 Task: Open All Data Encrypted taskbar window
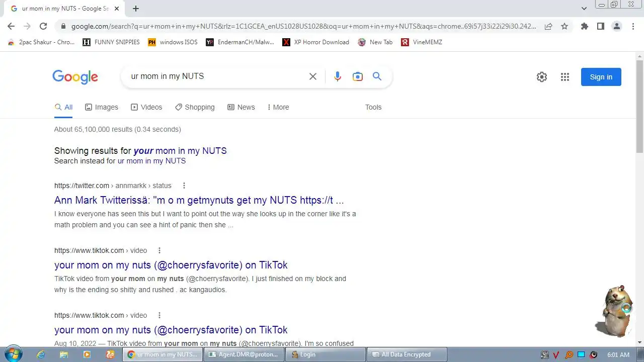407,354
